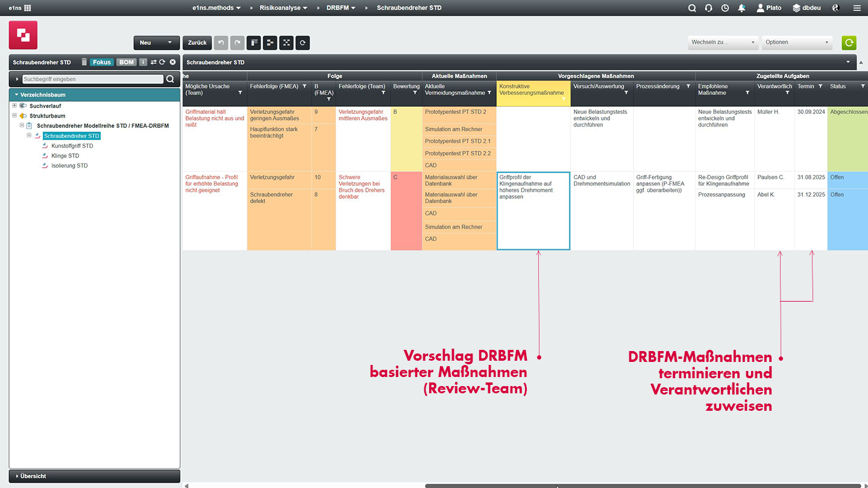Click the clock history icon in top bar
Image resolution: width=868 pixels, height=488 pixels.
pyautogui.click(x=725, y=8)
